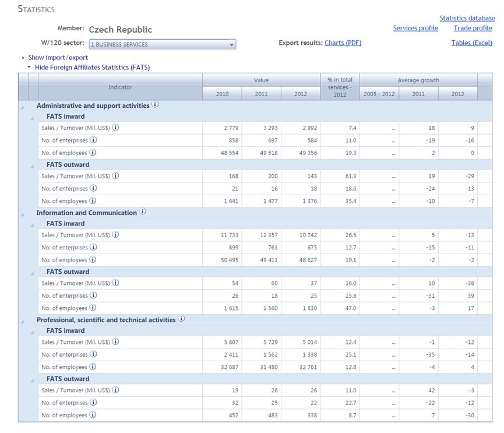Screen dimensions: 504x433
Task: Open the Statistics database link
Action: [467, 18]
